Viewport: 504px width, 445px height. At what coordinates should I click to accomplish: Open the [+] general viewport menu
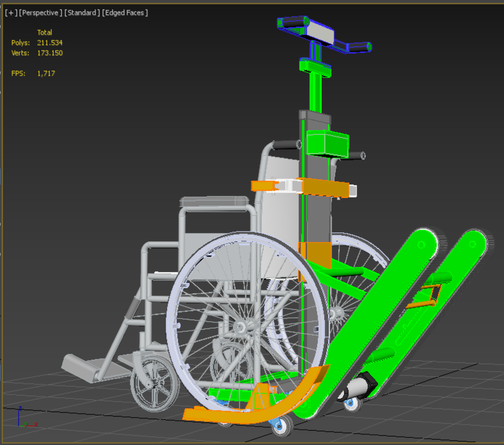[11, 13]
